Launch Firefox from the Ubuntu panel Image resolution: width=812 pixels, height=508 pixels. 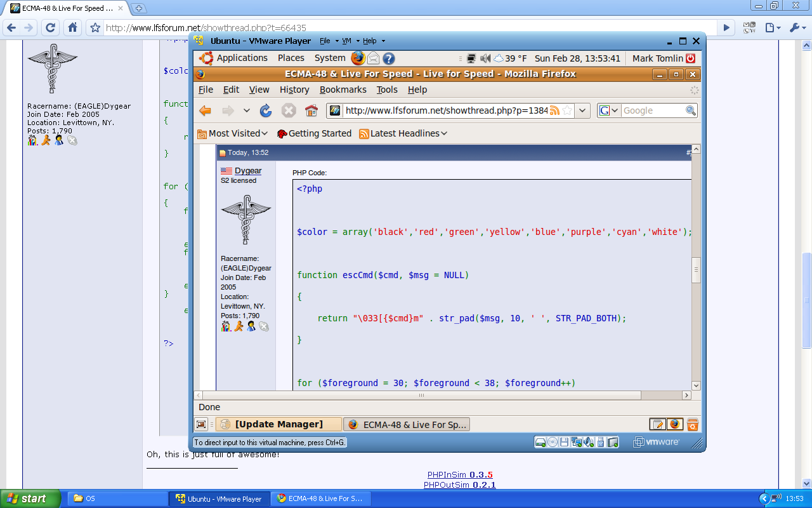tap(358, 58)
